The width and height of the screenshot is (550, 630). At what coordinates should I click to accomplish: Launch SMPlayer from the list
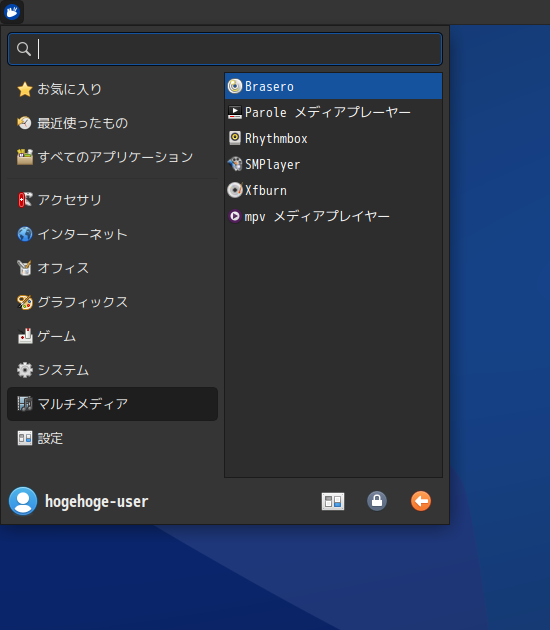pyautogui.click(x=333, y=164)
